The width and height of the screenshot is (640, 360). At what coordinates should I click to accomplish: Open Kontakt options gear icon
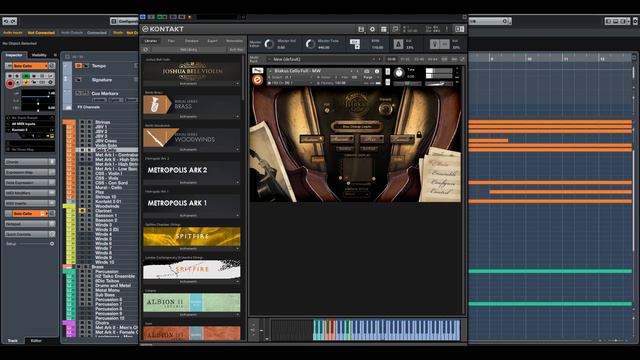372,29
